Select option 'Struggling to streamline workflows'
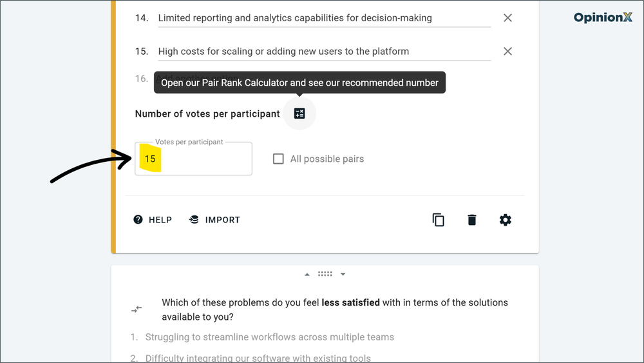The image size is (644, 363). click(269, 337)
